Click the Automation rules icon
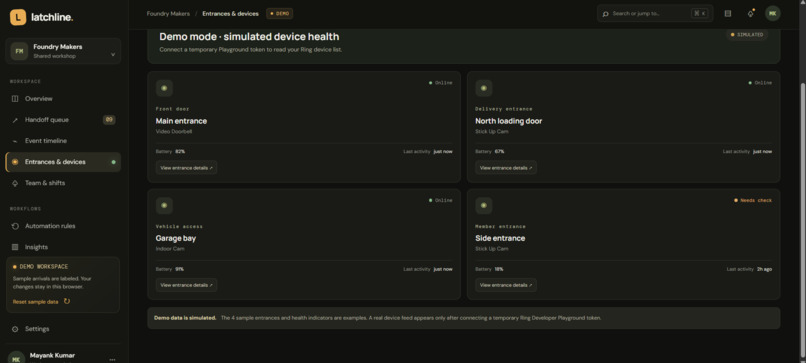Screen dimensions: 806x363 click(15, 226)
